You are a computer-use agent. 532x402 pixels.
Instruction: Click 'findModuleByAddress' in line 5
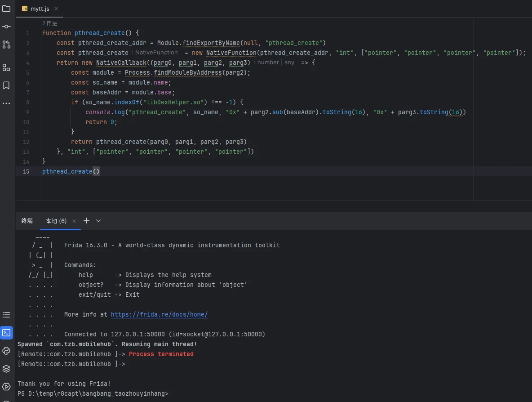tap(188, 72)
